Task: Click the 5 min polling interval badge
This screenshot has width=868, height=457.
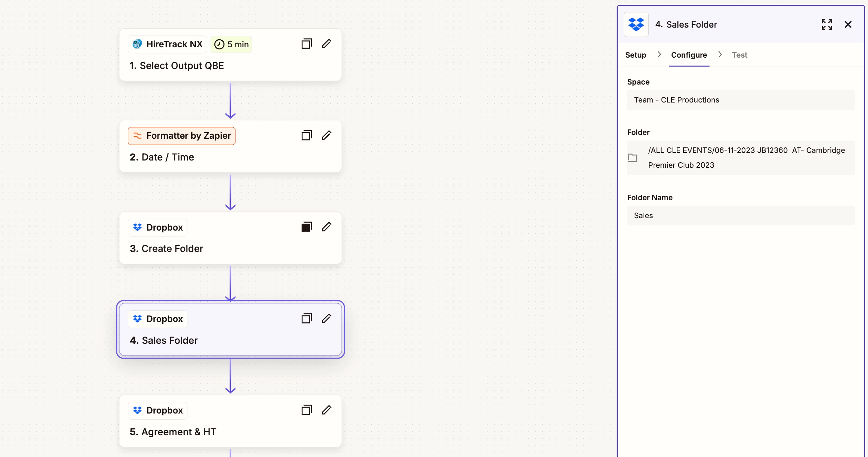Action: 231,44
